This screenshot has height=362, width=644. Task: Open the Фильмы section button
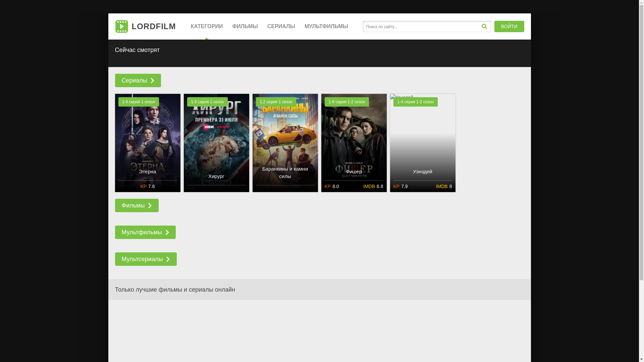pyautogui.click(x=137, y=205)
